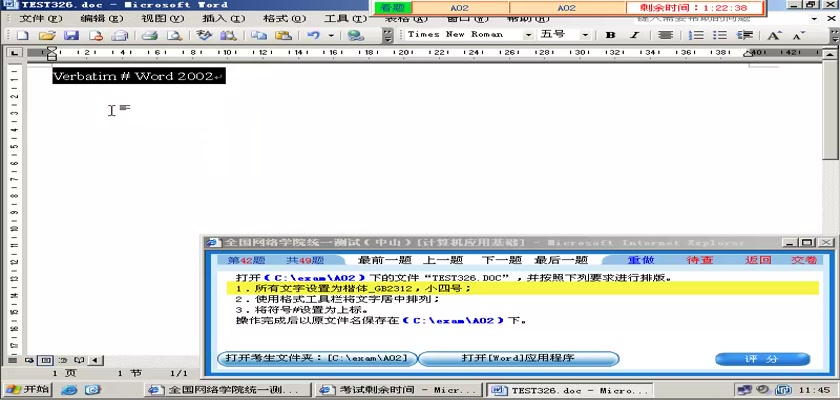The image size is (840, 400).
Task: Click the decrease indent icon
Action: (x=745, y=35)
